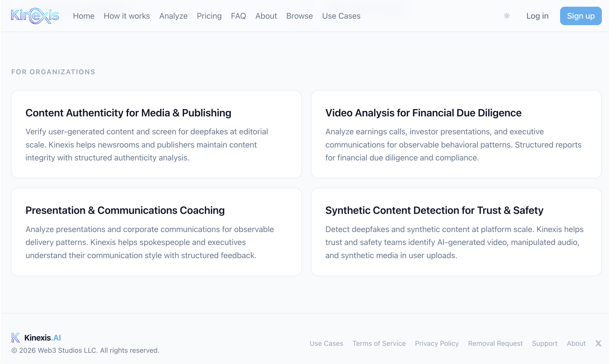The height and width of the screenshot is (364, 609).
Task: View the FAQ section
Action: (238, 16)
